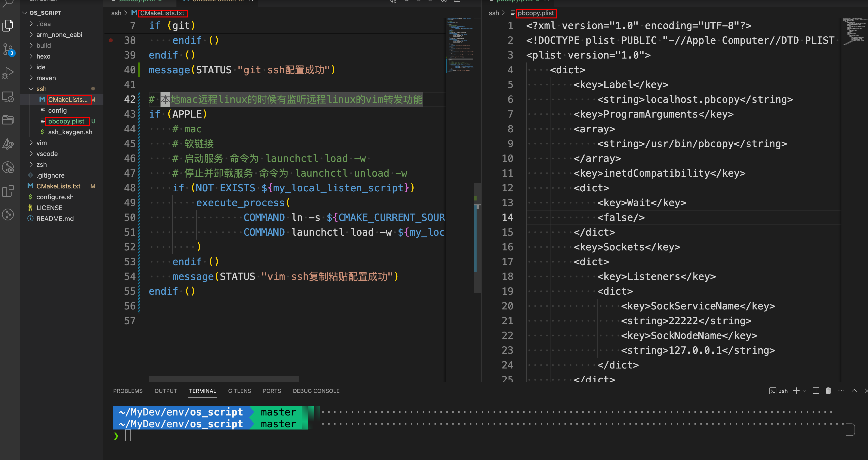Screen dimensions: 868x460
Task: Launch a new terminal with the plus icon
Action: [x=797, y=391]
